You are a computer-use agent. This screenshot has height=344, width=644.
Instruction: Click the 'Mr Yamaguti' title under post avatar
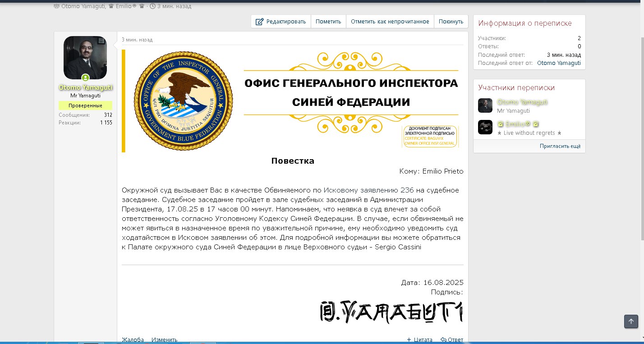pos(85,96)
